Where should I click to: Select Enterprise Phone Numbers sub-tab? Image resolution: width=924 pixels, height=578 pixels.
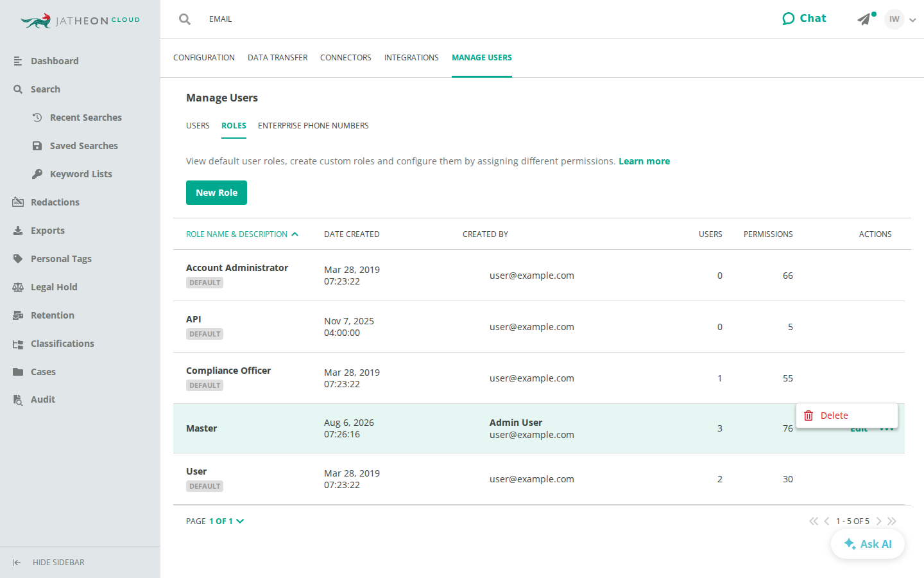click(x=313, y=126)
